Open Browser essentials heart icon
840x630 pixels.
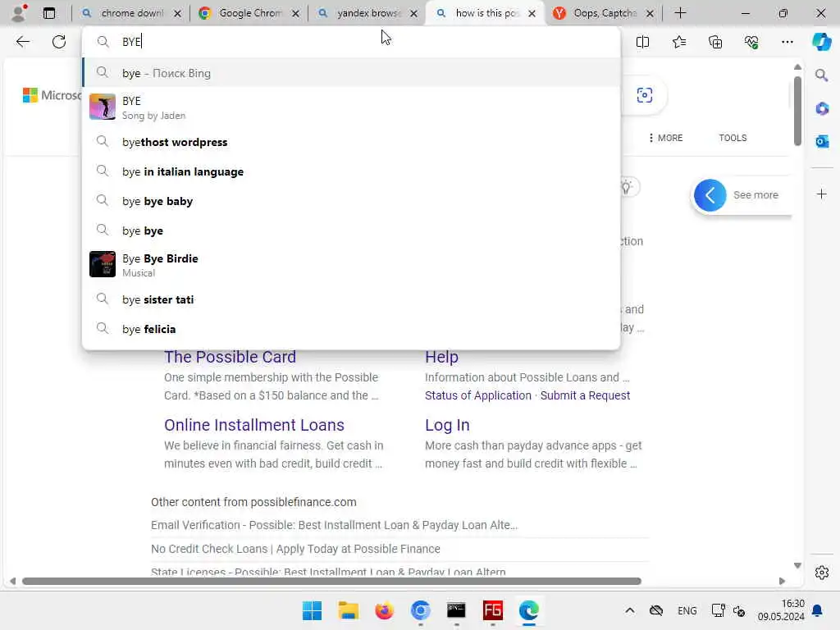click(751, 42)
